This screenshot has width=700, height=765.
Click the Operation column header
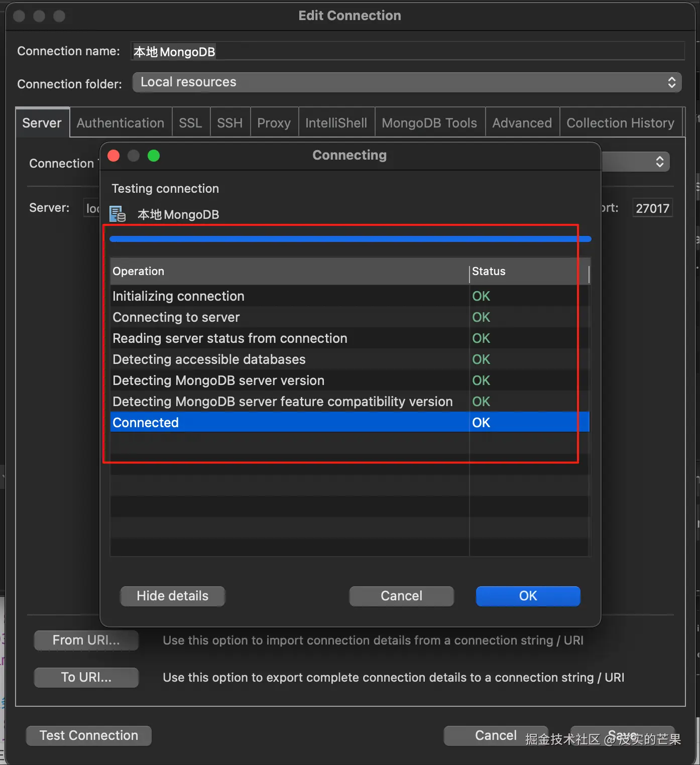(290, 271)
